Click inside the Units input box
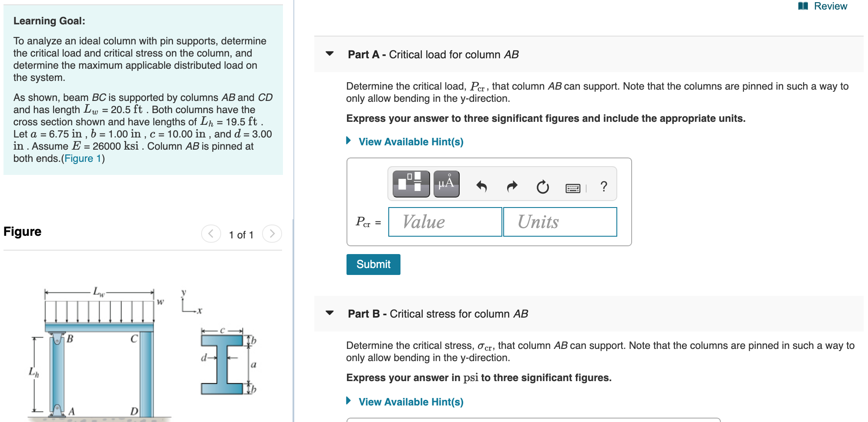868x422 pixels. (x=560, y=222)
